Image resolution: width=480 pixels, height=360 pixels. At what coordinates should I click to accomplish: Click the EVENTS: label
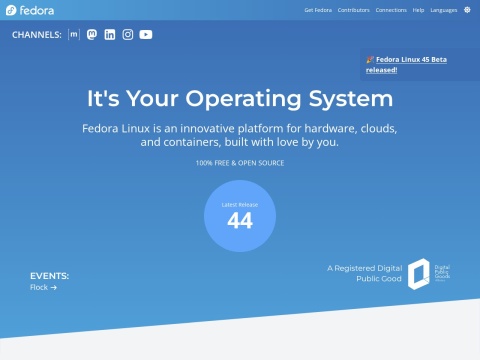coord(49,276)
